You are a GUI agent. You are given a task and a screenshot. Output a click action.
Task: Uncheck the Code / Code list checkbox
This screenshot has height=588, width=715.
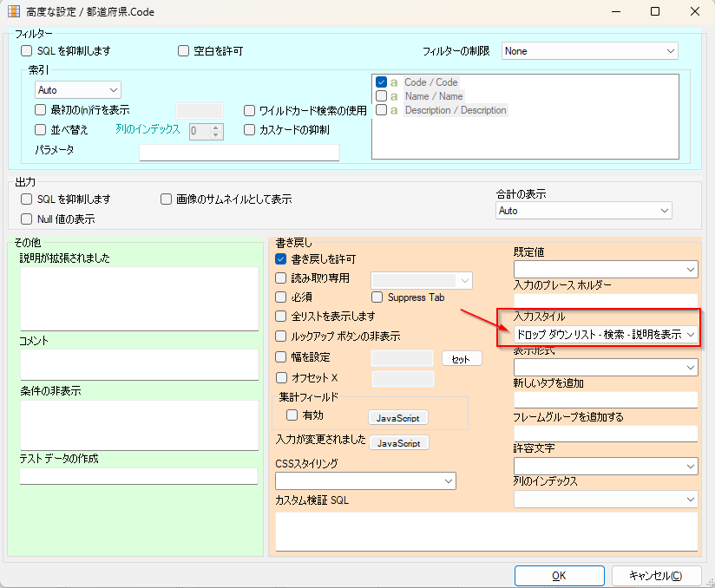click(x=381, y=82)
